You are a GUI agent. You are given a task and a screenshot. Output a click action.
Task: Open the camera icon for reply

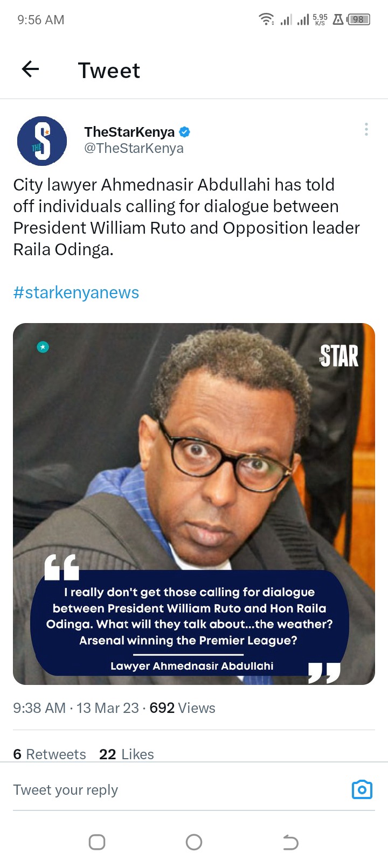tap(362, 789)
